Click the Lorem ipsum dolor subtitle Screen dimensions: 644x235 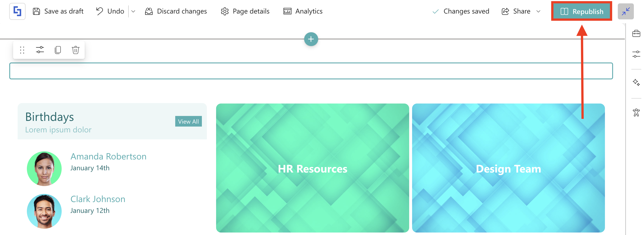click(58, 130)
